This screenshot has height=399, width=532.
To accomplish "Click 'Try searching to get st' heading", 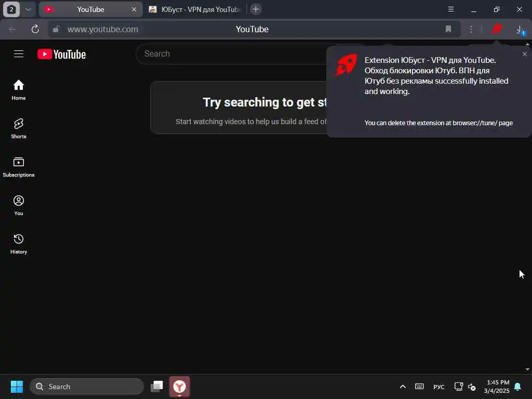I will 264,102.
